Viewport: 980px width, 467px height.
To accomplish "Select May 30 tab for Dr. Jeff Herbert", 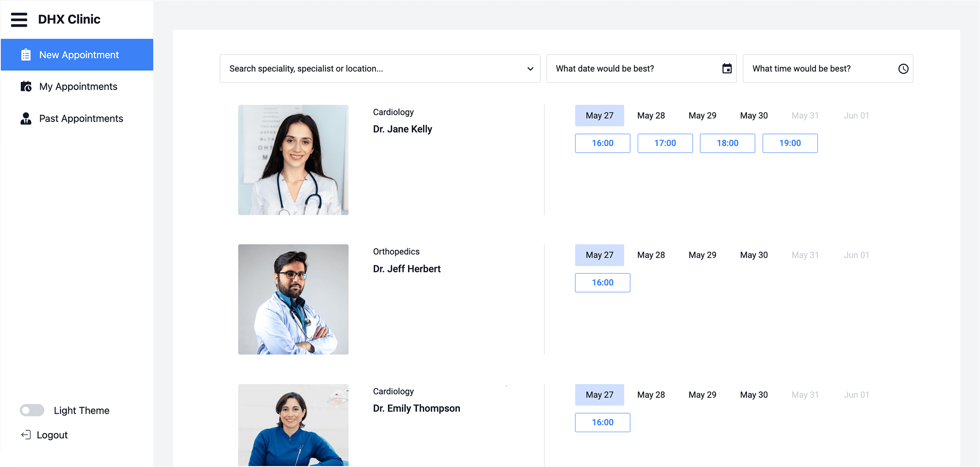I will (x=754, y=255).
